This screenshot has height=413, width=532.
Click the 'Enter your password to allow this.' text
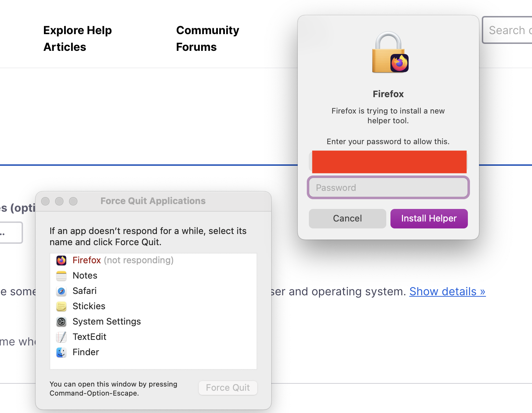click(388, 141)
